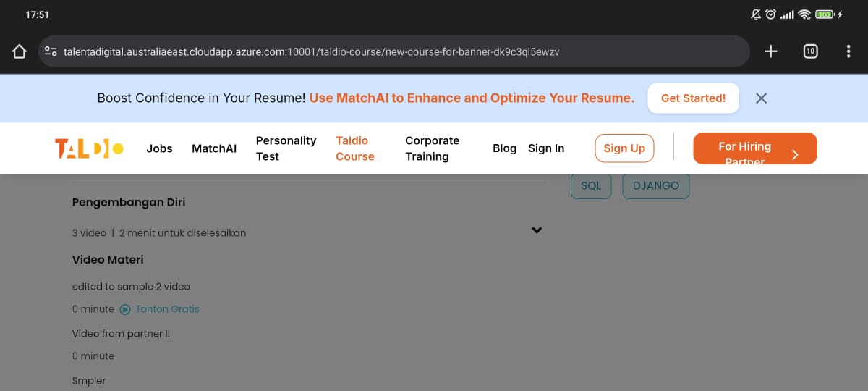Open Personality Test from navigation
Image resolution: width=868 pixels, height=391 pixels.
pyautogui.click(x=286, y=148)
